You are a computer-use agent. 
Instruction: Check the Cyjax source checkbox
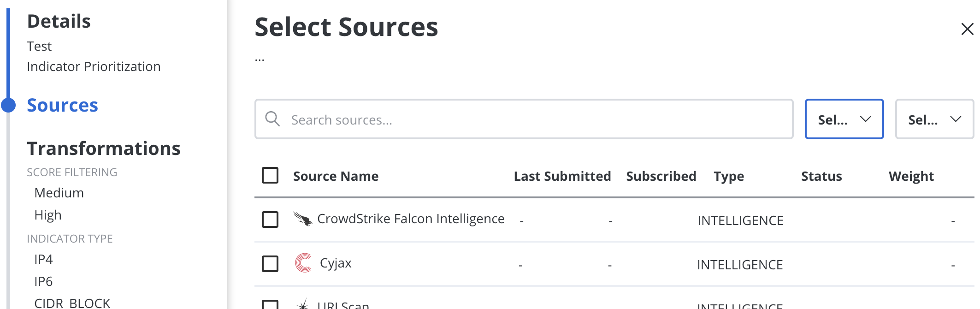pos(270,264)
